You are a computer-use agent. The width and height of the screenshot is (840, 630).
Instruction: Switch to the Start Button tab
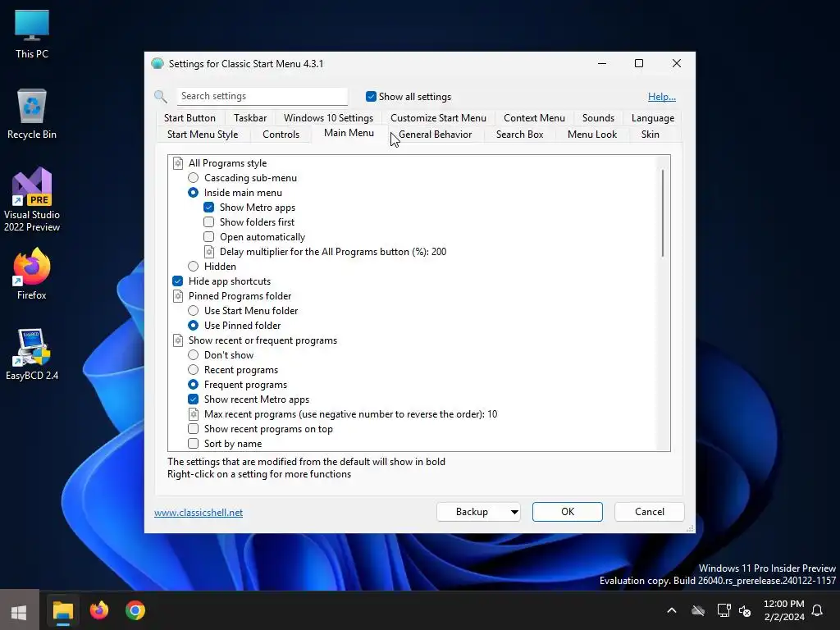(189, 118)
